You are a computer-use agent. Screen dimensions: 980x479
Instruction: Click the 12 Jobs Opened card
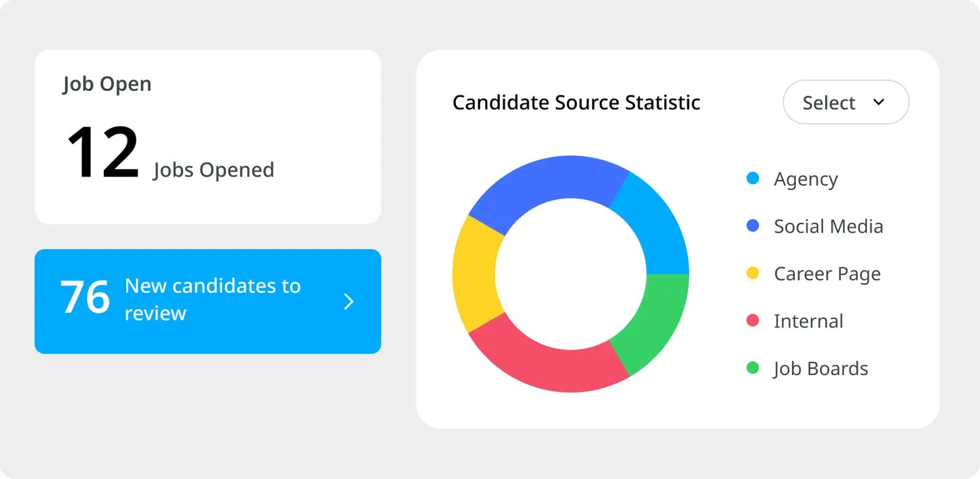click(x=207, y=137)
